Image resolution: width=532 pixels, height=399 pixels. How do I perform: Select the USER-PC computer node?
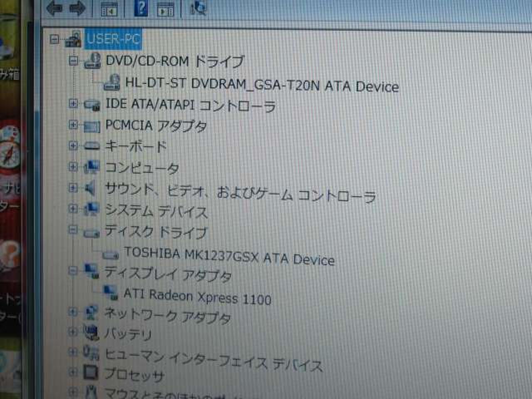[x=113, y=39]
